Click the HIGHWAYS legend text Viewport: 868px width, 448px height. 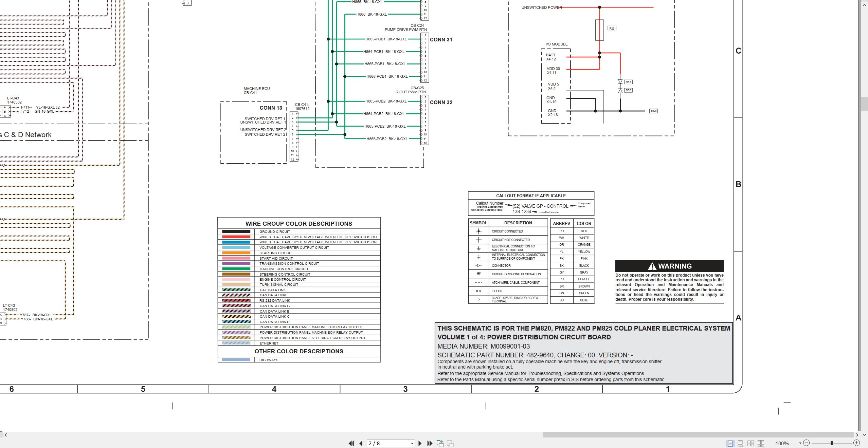click(269, 360)
